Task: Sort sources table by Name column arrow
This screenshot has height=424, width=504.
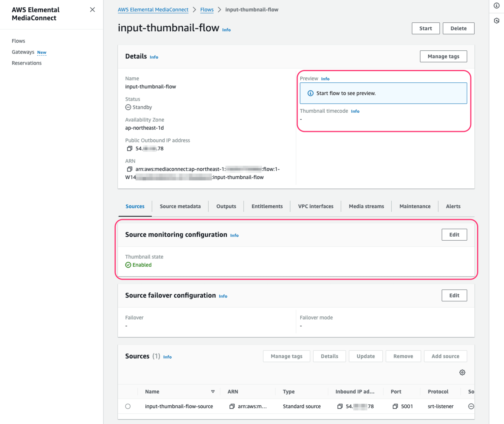Action: 213,392
